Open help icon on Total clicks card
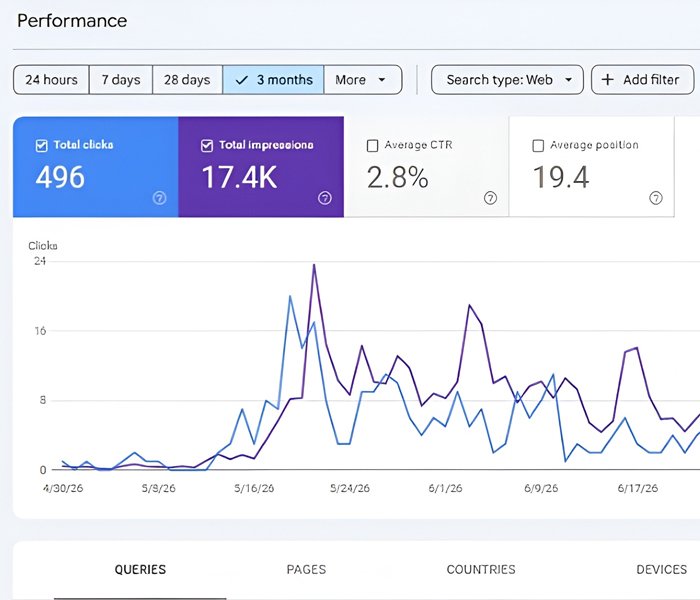The height and width of the screenshot is (600, 700). (x=159, y=198)
